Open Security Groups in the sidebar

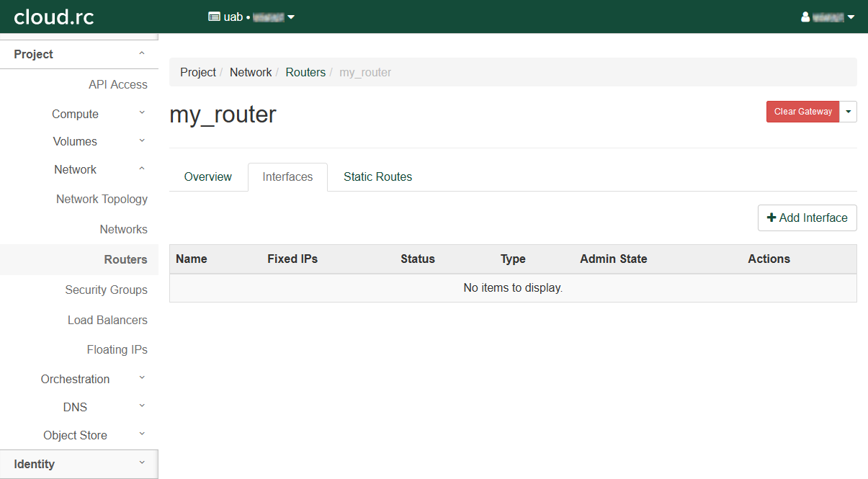click(106, 290)
